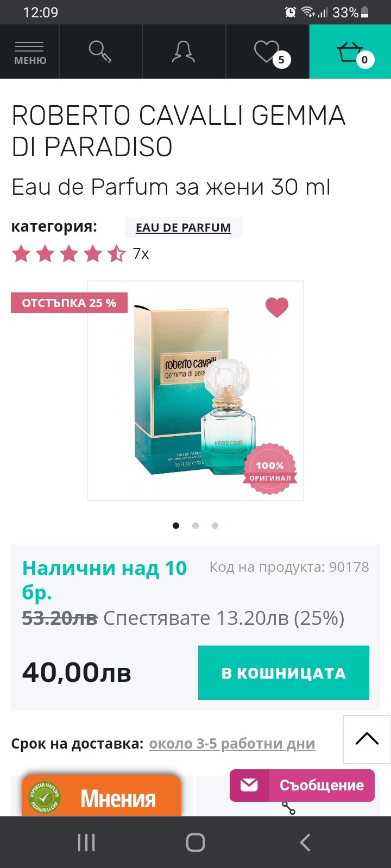Viewport: 391px width, 868px height.
Task: Tap the Android back arrow icon
Action: tap(305, 843)
